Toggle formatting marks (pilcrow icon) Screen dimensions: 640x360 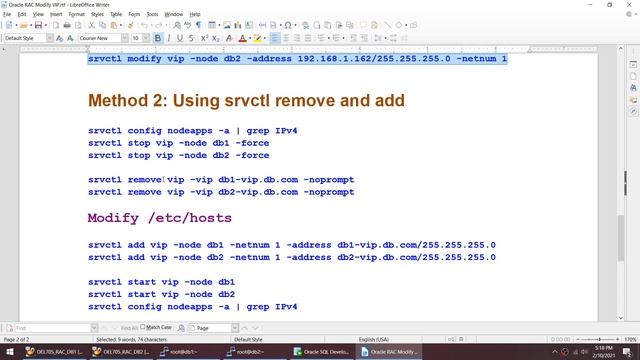(198, 25)
